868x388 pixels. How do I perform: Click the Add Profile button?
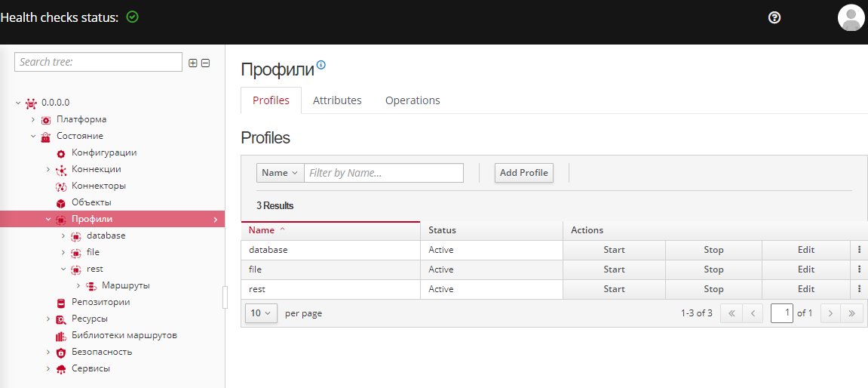(x=523, y=173)
